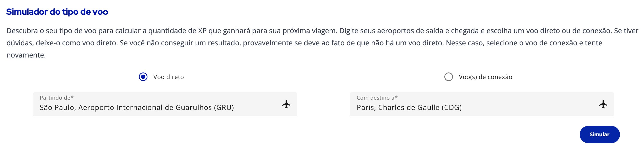Select the Voo(s) de conexão radio button

[x=448, y=77]
